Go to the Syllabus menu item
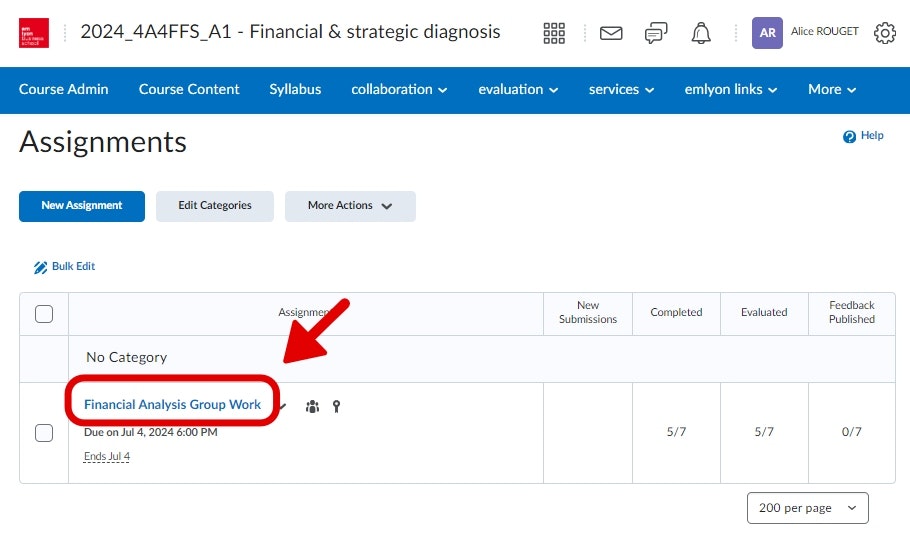Screen dimensions: 910x544 coord(295,89)
